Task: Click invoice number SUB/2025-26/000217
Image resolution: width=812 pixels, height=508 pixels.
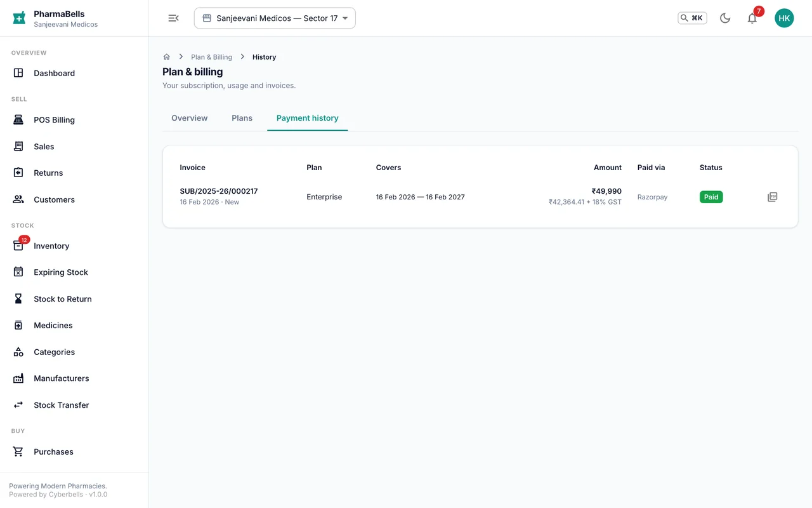Action: click(x=219, y=191)
